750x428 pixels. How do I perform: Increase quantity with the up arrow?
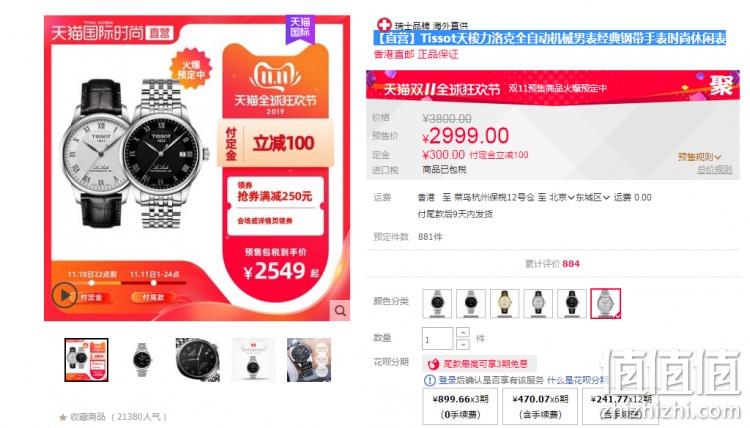coord(463,332)
